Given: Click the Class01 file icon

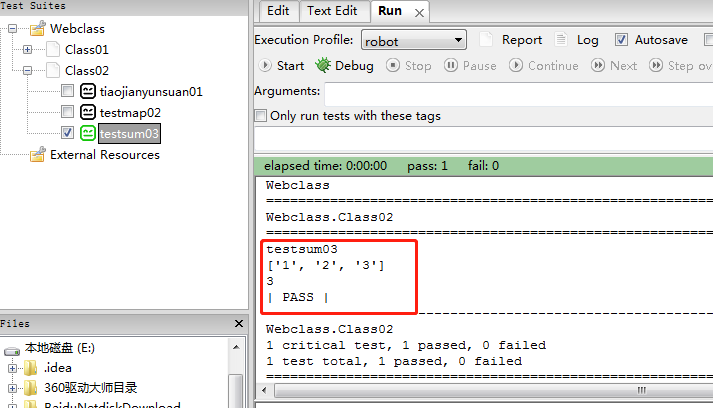Looking at the screenshot, I should [x=53, y=49].
